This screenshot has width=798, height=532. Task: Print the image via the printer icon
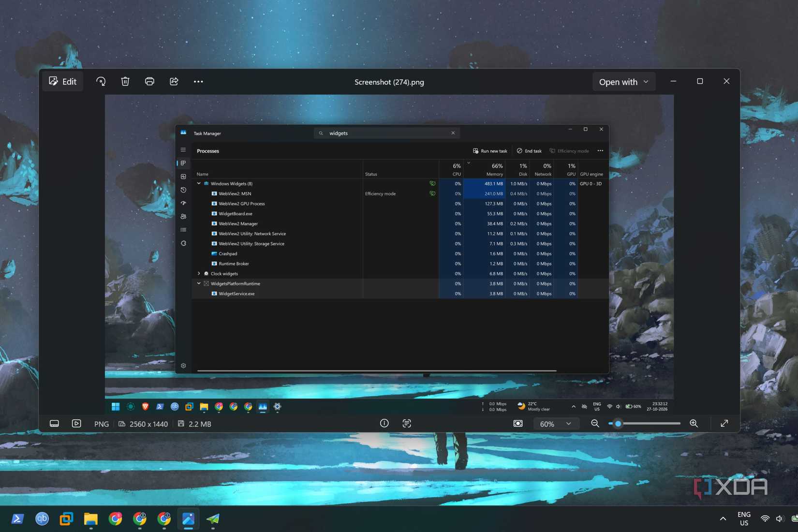coord(149,82)
